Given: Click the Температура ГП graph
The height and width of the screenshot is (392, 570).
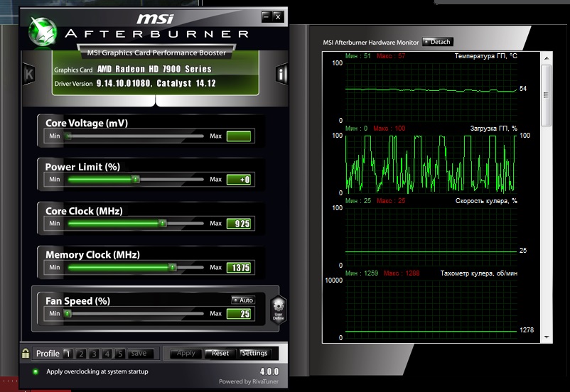Looking at the screenshot, I should 431,92.
